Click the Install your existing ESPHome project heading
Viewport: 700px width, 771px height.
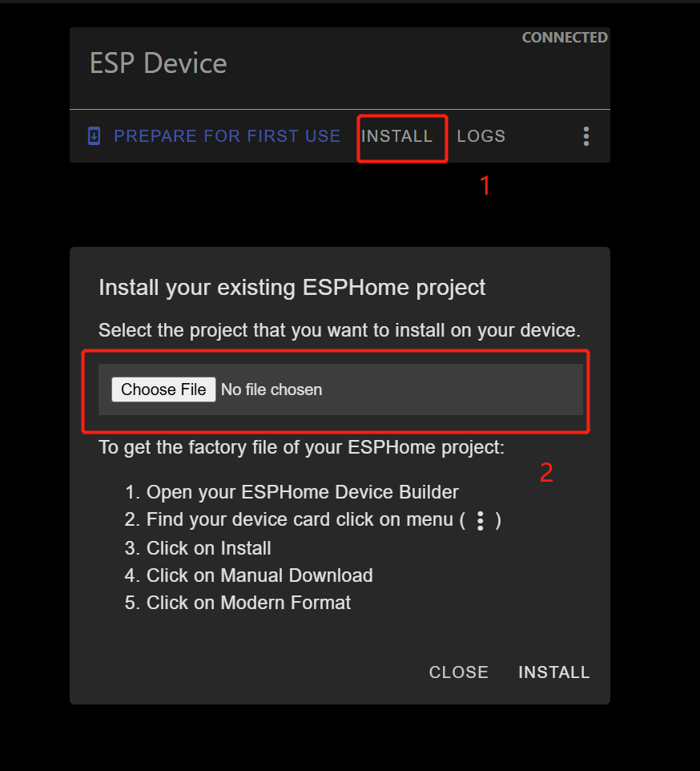tap(292, 288)
